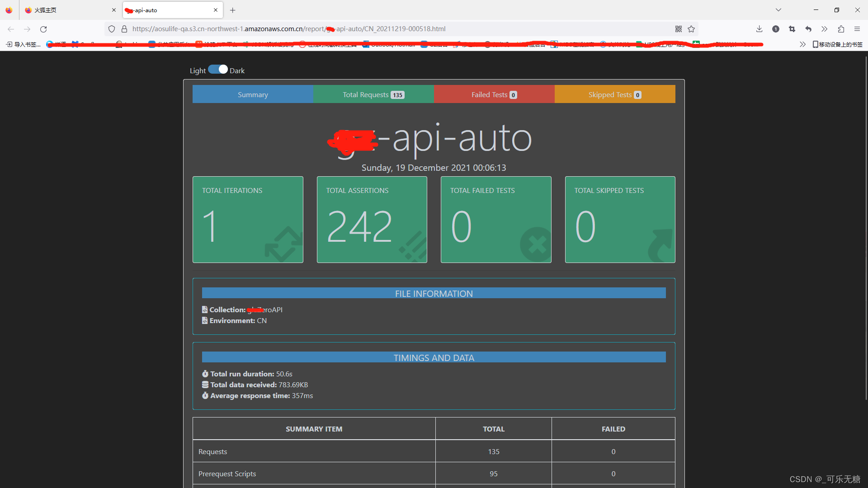Click the Total Skipped Tests card
Viewport: 868px width, 488px height.
coord(620,220)
